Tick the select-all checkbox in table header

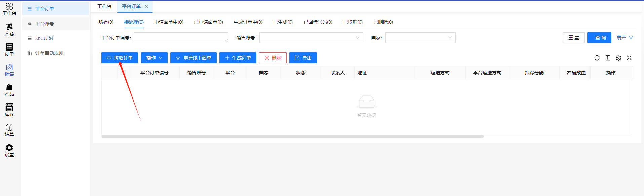coord(123,73)
